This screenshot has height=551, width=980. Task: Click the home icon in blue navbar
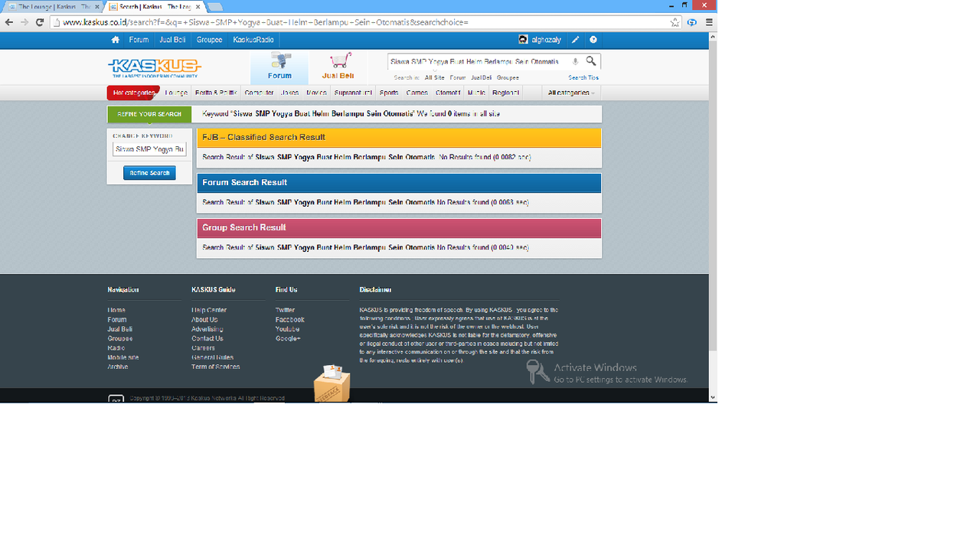[x=115, y=40]
